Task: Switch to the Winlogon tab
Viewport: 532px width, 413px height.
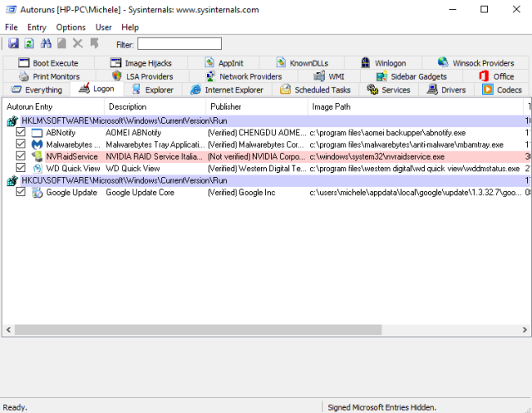Action: pyautogui.click(x=383, y=63)
